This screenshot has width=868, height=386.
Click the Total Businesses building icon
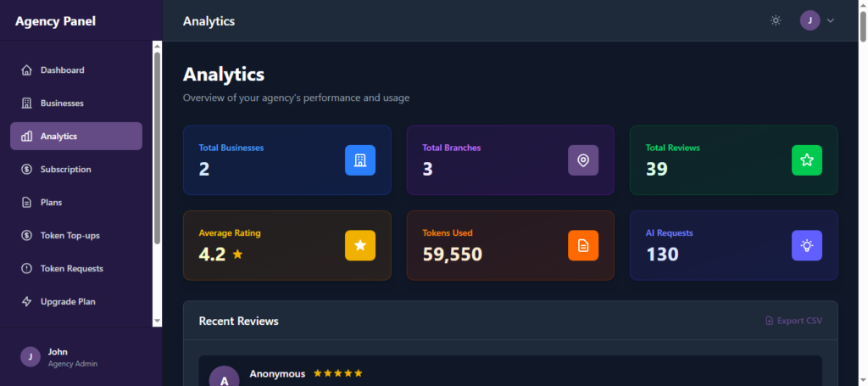[359, 160]
